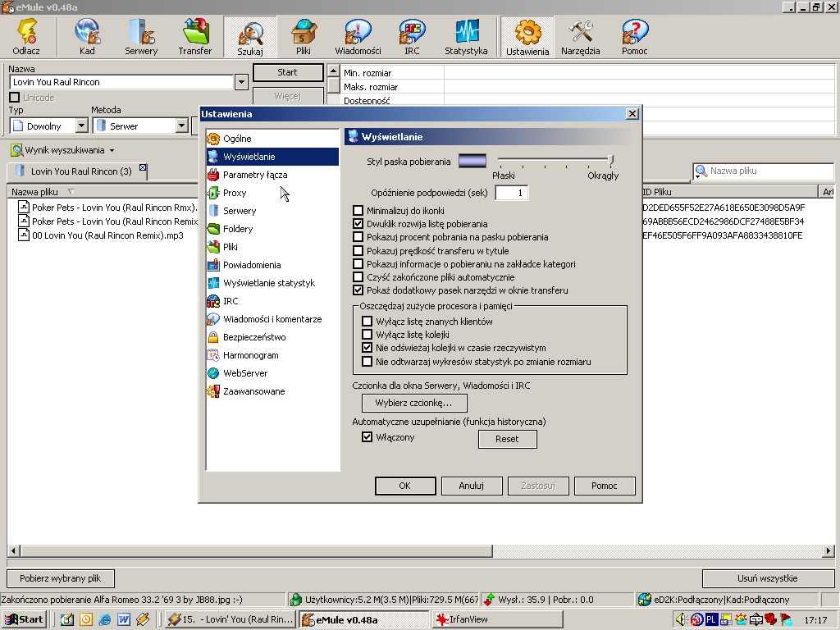Uncheck Dwuklik rozwija listę pobierania
The width and height of the screenshot is (840, 630).
(358, 224)
